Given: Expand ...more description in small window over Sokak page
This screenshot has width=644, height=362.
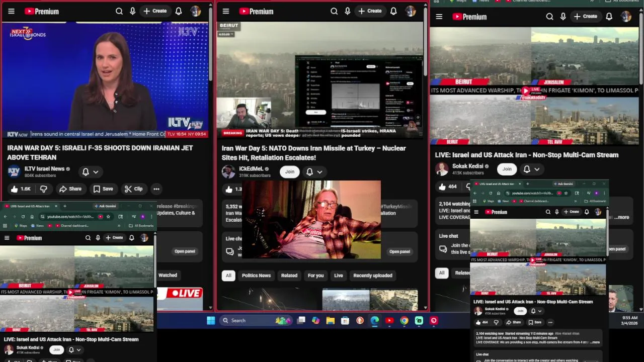Looking at the screenshot, I should coord(595,342).
